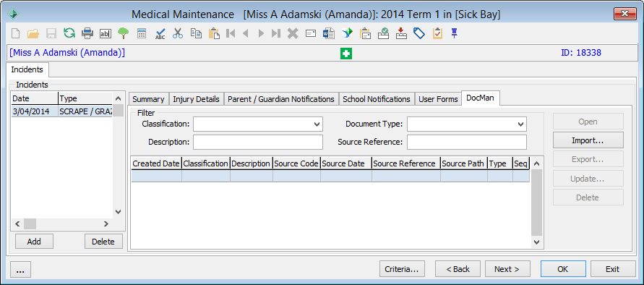644x285 pixels.
Task: Select the SCRAPE / GRAZ incident type cell
Action: pyautogui.click(x=85, y=111)
